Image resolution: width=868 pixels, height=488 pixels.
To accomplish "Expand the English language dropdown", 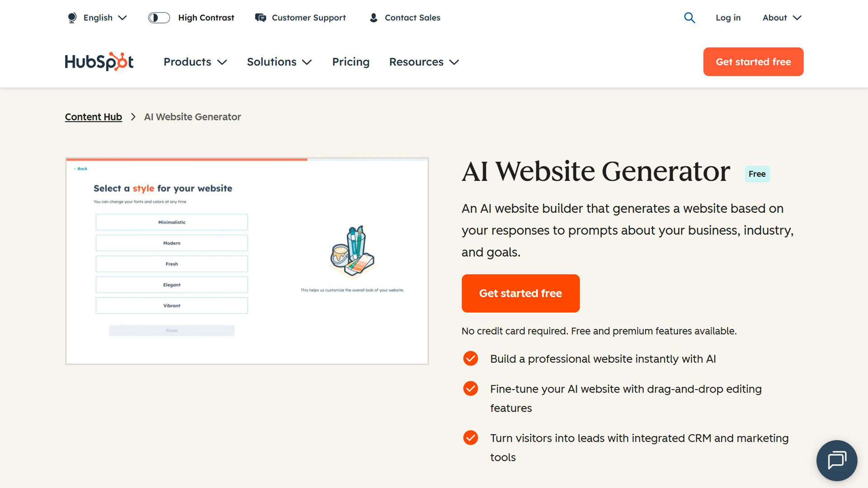I will [104, 18].
